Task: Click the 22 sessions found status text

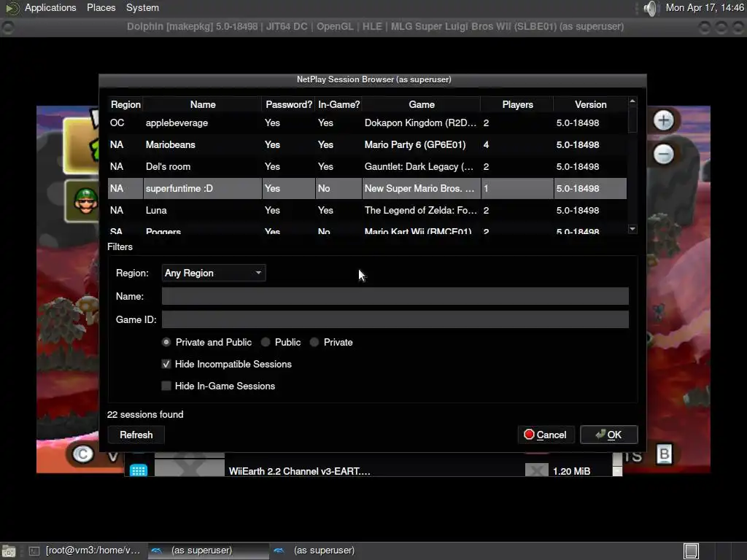Action: click(x=145, y=415)
